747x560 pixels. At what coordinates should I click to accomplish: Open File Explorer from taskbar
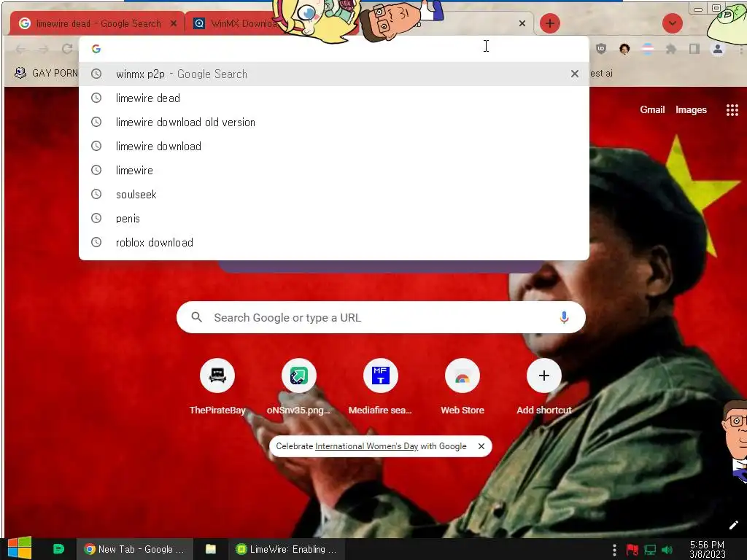[211, 549]
